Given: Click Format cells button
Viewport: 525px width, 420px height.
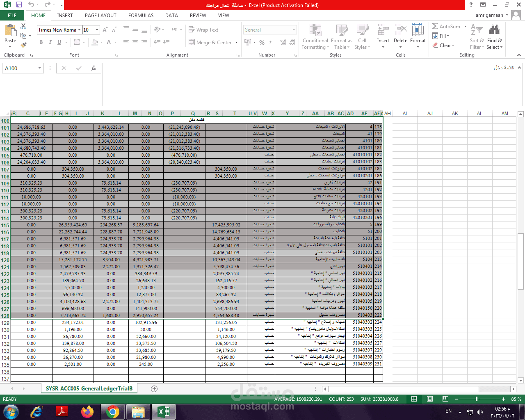Looking at the screenshot, I should (418, 36).
